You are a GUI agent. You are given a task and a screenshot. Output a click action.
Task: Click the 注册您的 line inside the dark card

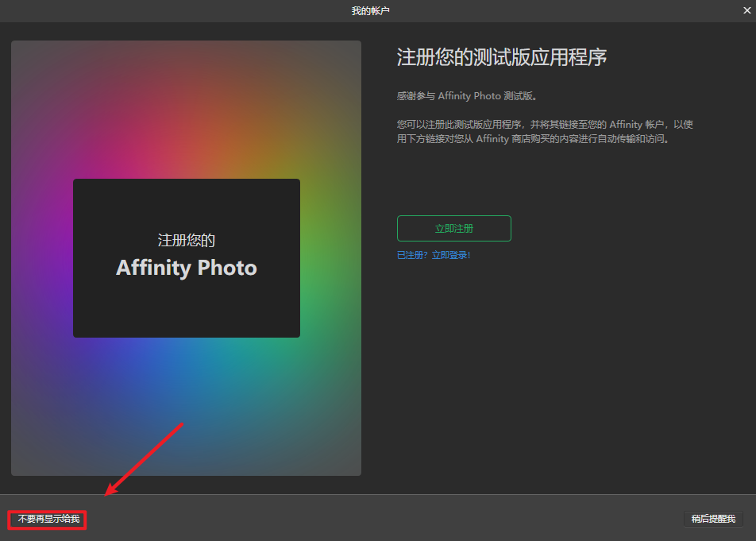186,240
